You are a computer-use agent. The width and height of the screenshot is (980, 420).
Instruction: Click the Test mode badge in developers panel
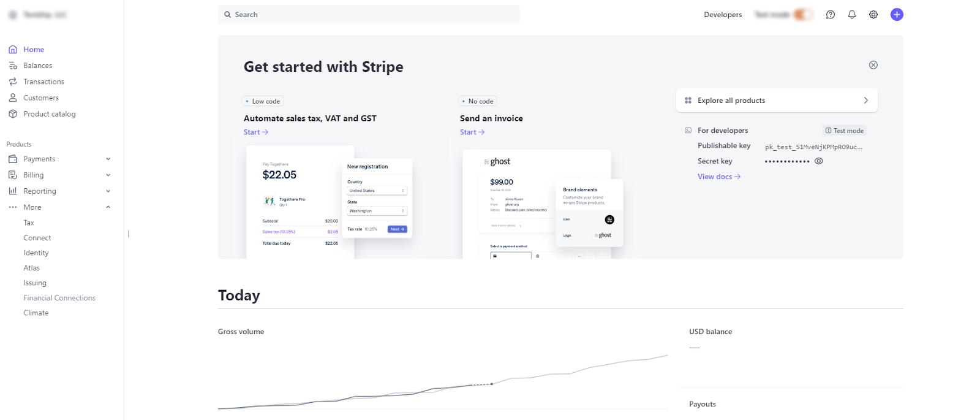[x=845, y=131]
